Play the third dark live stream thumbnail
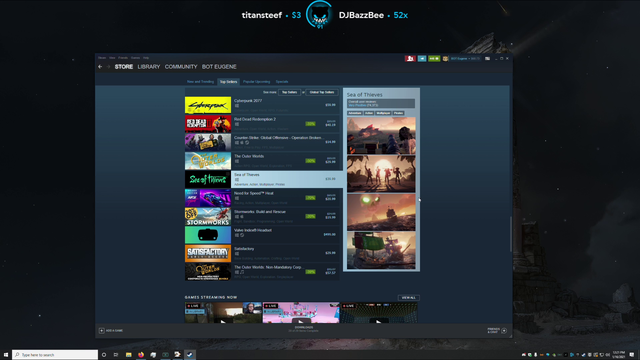The height and width of the screenshot is (360, 640). pos(379,313)
